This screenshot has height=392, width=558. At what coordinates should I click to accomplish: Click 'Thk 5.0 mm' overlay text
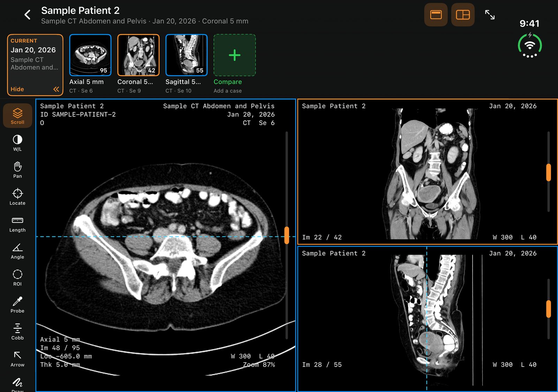tap(60, 365)
